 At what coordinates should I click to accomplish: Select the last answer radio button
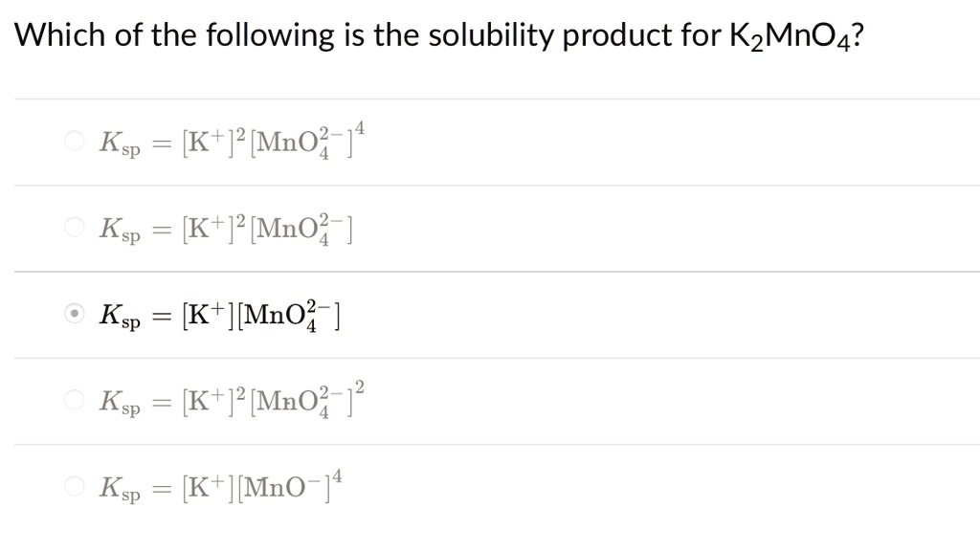(x=75, y=486)
